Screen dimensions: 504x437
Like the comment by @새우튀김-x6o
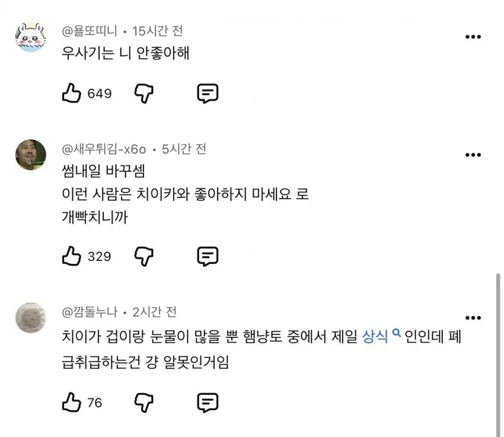point(71,256)
